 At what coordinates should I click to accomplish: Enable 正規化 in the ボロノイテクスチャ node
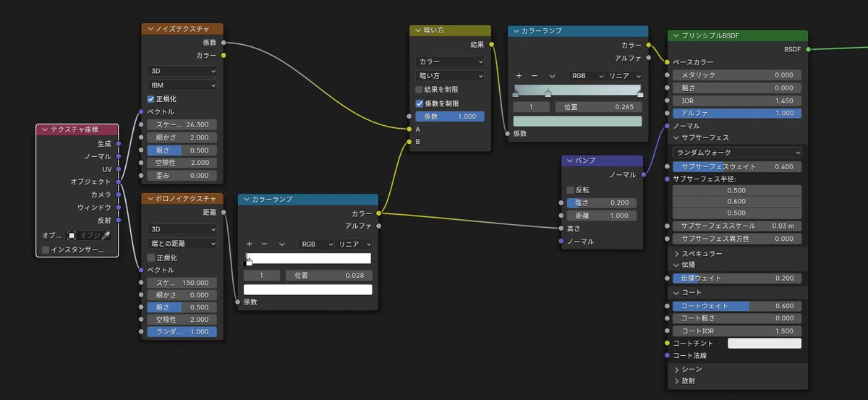click(x=150, y=258)
